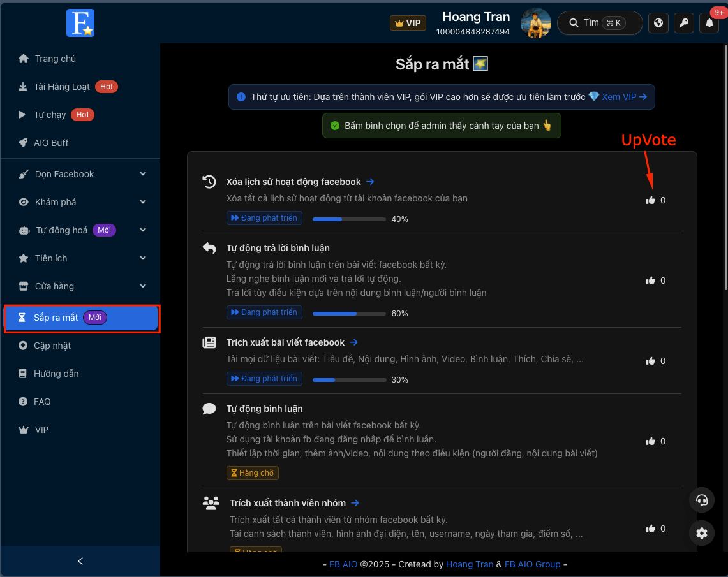Open the notifications bell icon

(x=709, y=23)
